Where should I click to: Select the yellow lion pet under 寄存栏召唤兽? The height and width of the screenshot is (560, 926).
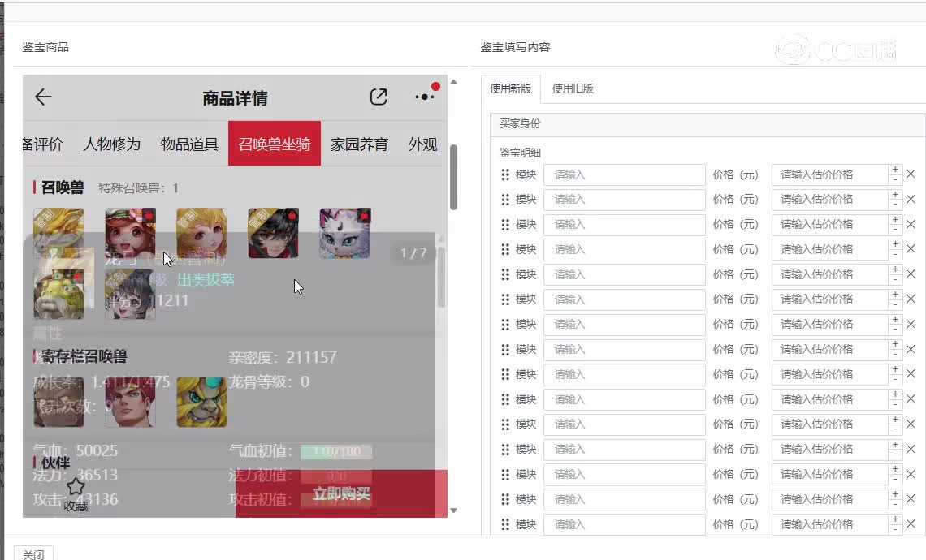(202, 402)
